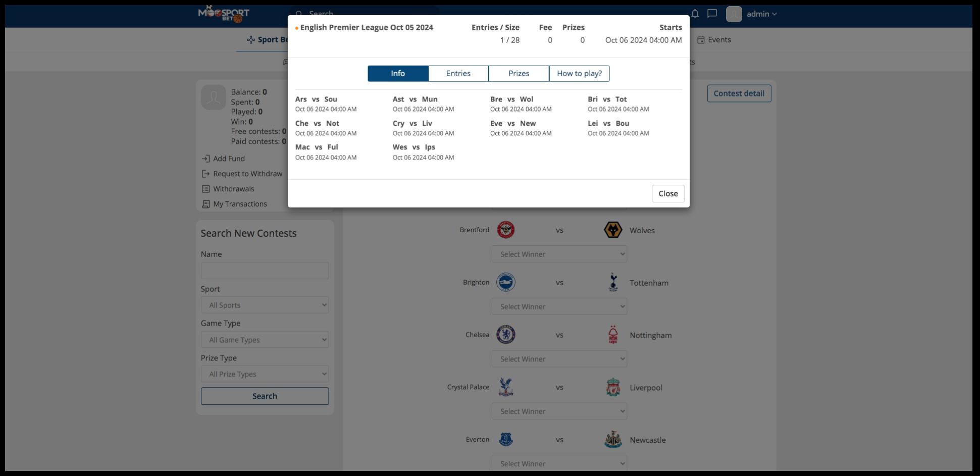Image resolution: width=980 pixels, height=476 pixels.
Task: Switch to the Prizes tab
Action: tap(519, 74)
